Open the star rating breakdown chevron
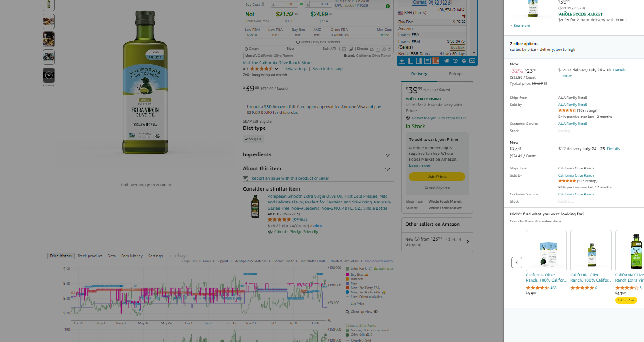The height and width of the screenshot is (342, 644). pos(277,69)
